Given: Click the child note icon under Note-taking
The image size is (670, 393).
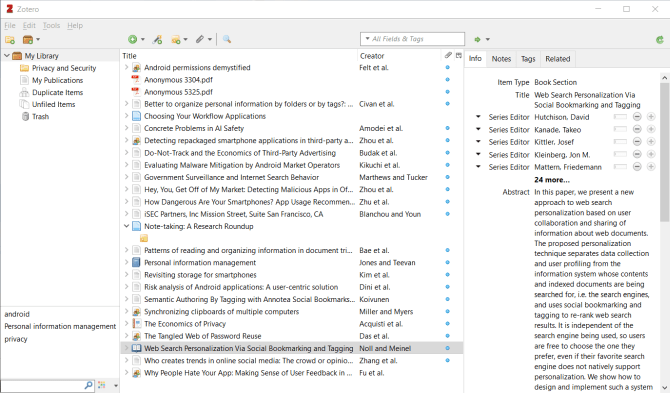Looking at the screenshot, I should [144, 238].
